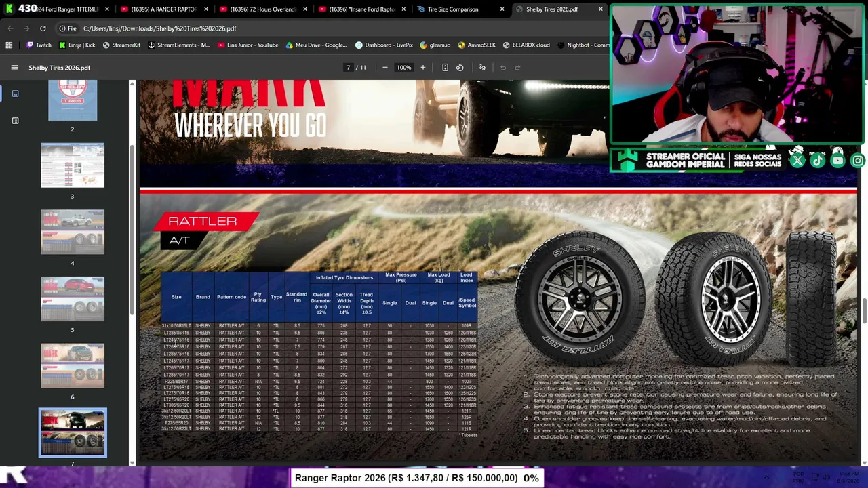Undo the last annotation
868x488 pixels.
502,68
